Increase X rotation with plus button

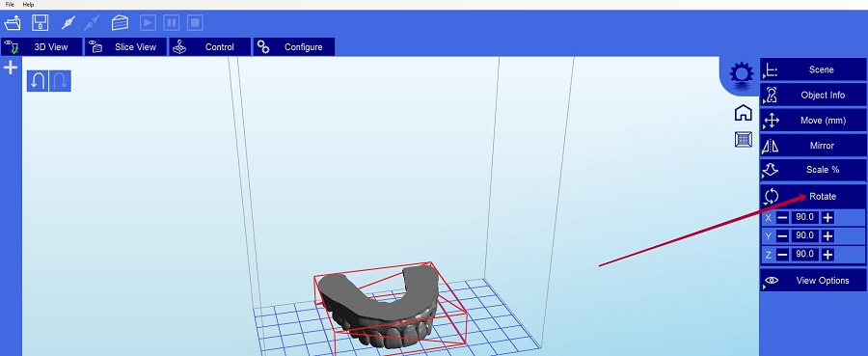(827, 218)
